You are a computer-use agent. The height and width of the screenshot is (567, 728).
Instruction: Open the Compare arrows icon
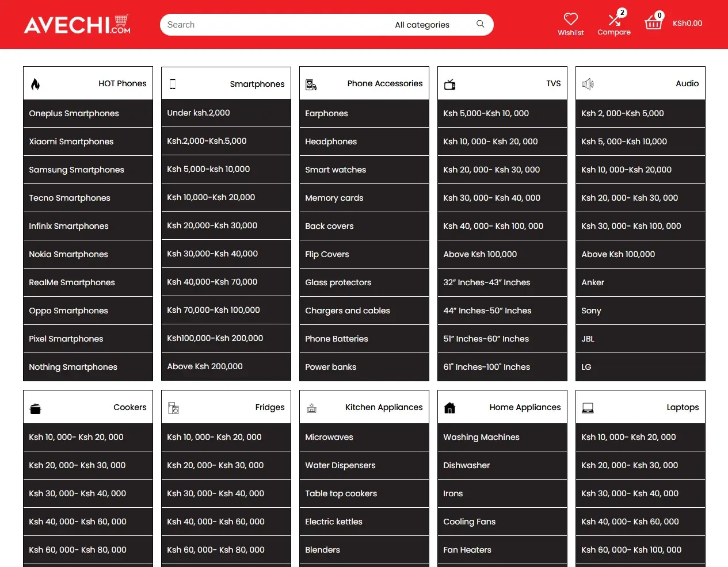614,20
